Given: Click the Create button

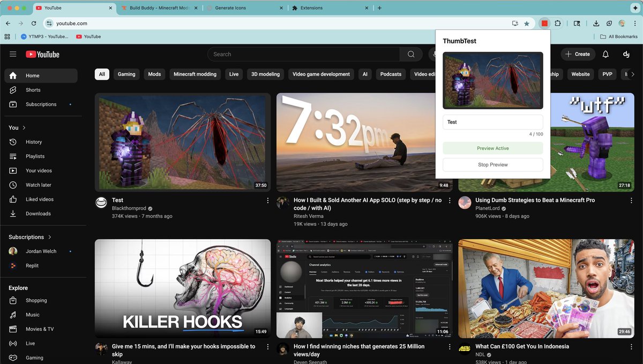Looking at the screenshot, I should click(x=578, y=54).
